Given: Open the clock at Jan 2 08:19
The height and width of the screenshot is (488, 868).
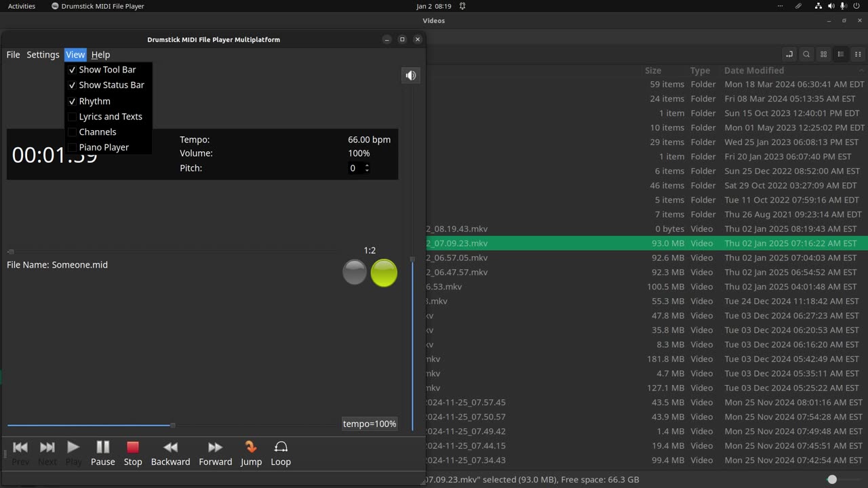Looking at the screenshot, I should (433, 6).
